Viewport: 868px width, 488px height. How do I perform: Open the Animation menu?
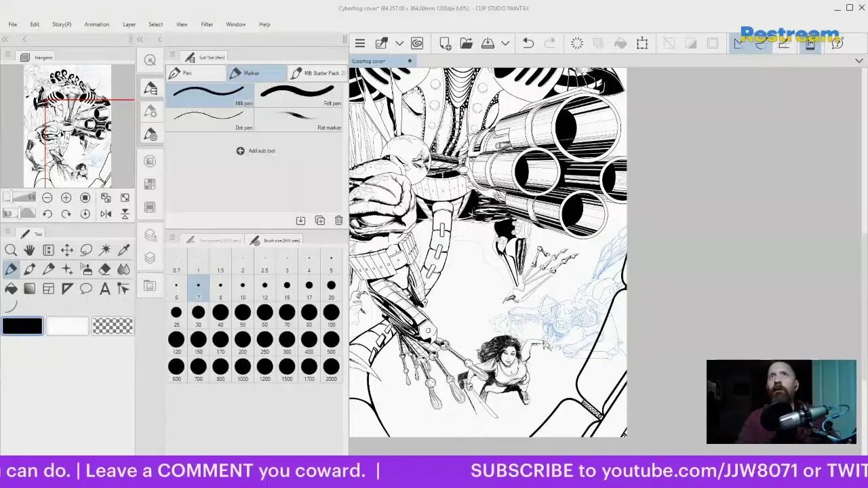pyautogui.click(x=97, y=24)
